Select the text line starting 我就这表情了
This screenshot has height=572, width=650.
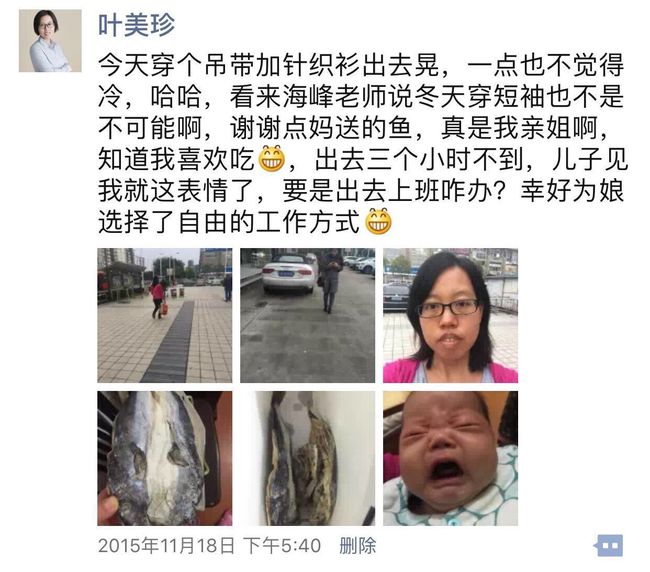pos(361,190)
